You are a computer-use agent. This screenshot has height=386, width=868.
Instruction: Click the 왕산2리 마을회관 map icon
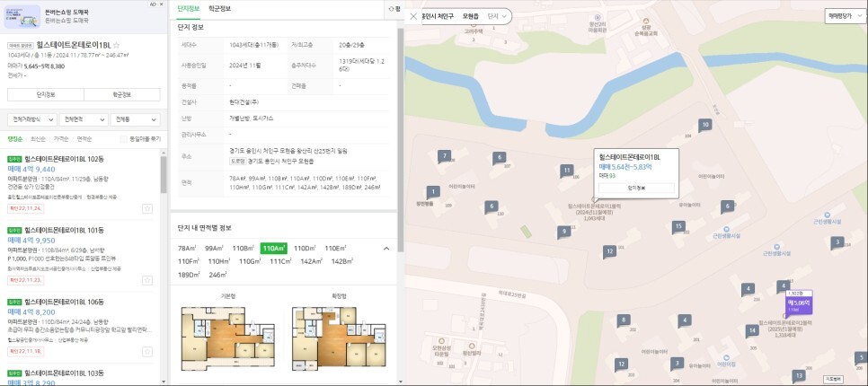[x=597, y=16]
